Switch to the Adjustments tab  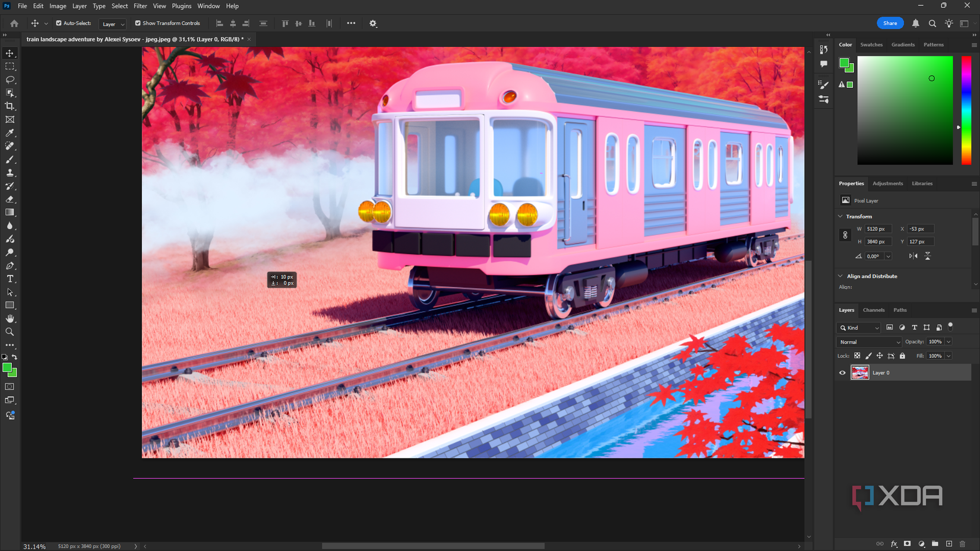click(x=887, y=183)
